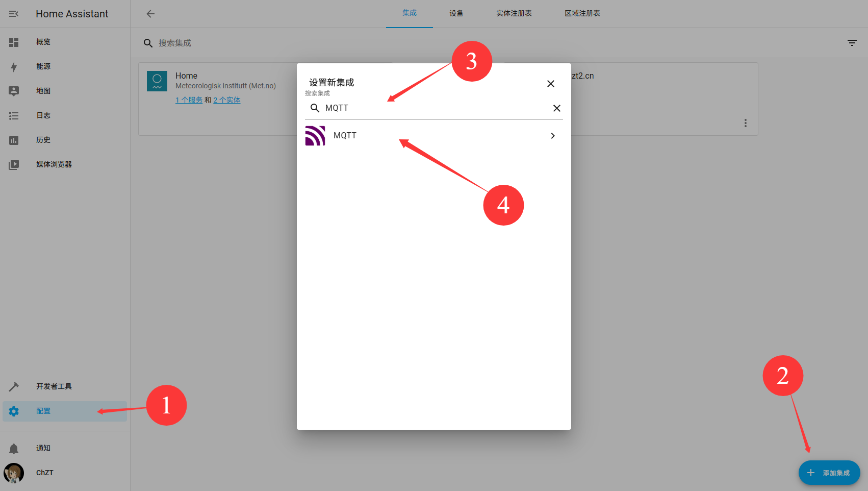Open the 历史 history panel
The width and height of the screenshot is (868, 491).
coord(43,140)
